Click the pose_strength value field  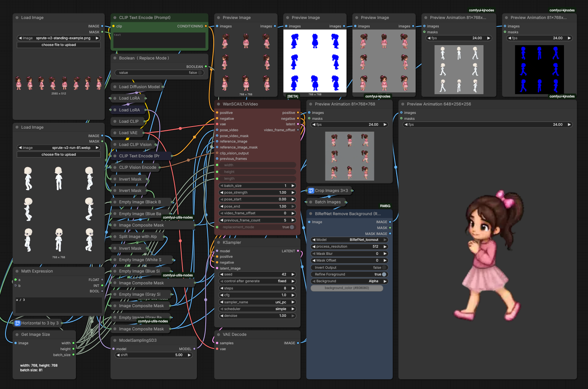click(x=257, y=192)
